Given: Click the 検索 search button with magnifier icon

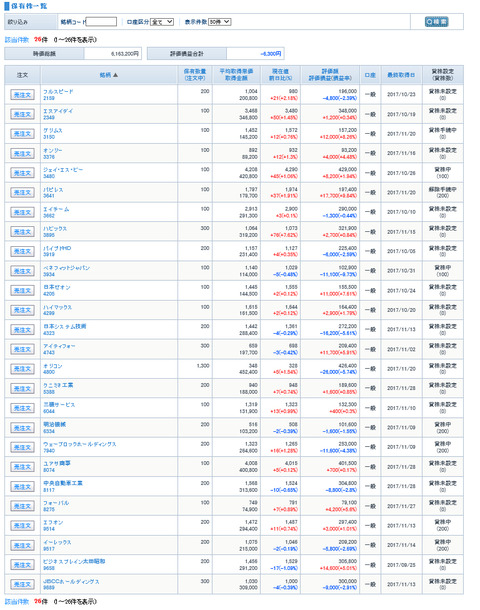Looking at the screenshot, I should click(436, 22).
